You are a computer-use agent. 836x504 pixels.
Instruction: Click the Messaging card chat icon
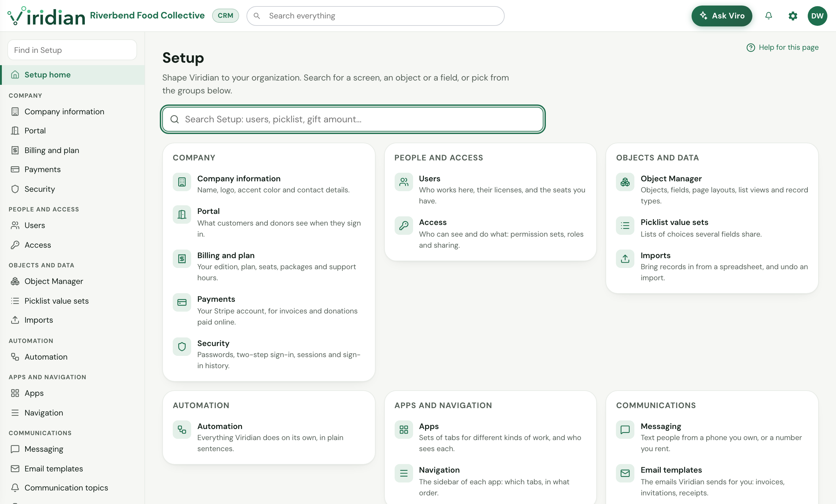(625, 430)
